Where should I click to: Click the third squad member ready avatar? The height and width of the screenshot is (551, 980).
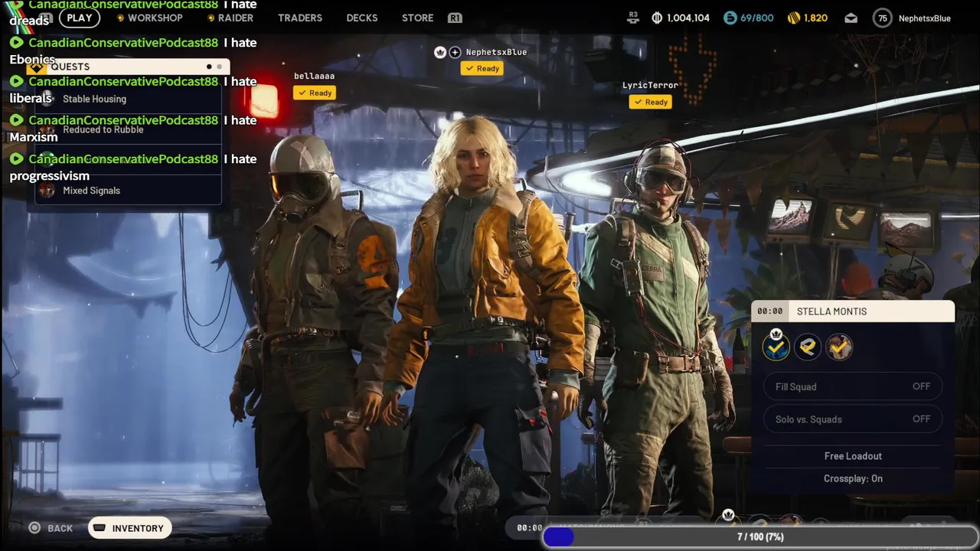click(x=839, y=347)
